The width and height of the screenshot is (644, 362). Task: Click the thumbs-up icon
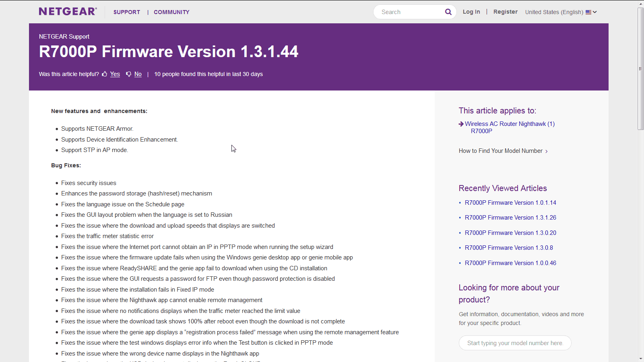click(105, 74)
